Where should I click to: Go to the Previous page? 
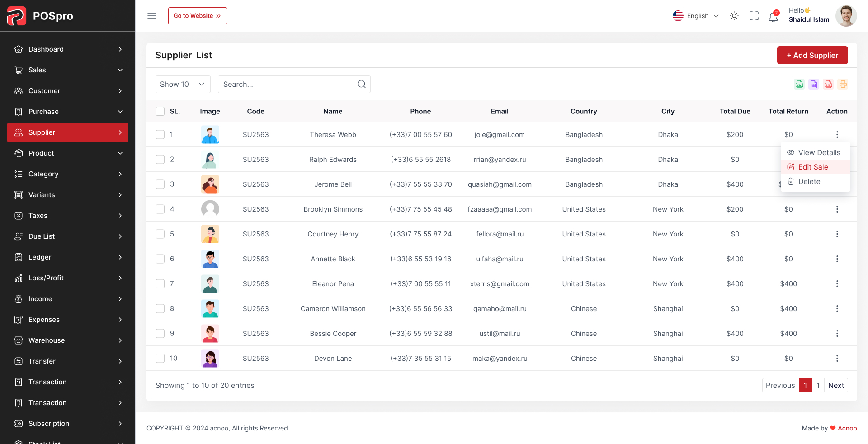click(x=780, y=385)
